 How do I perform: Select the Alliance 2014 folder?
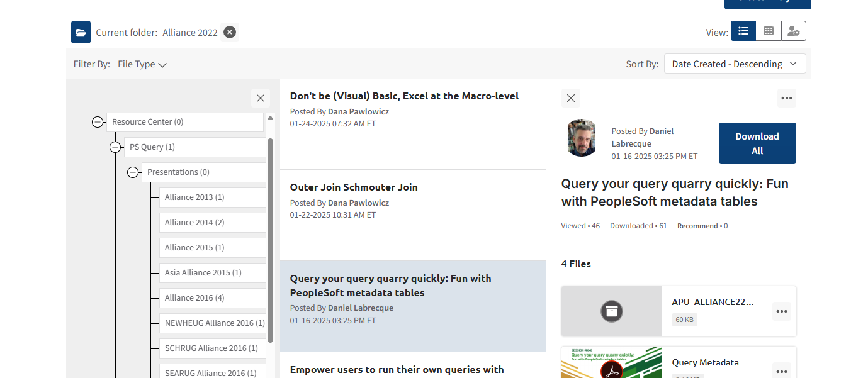(194, 223)
